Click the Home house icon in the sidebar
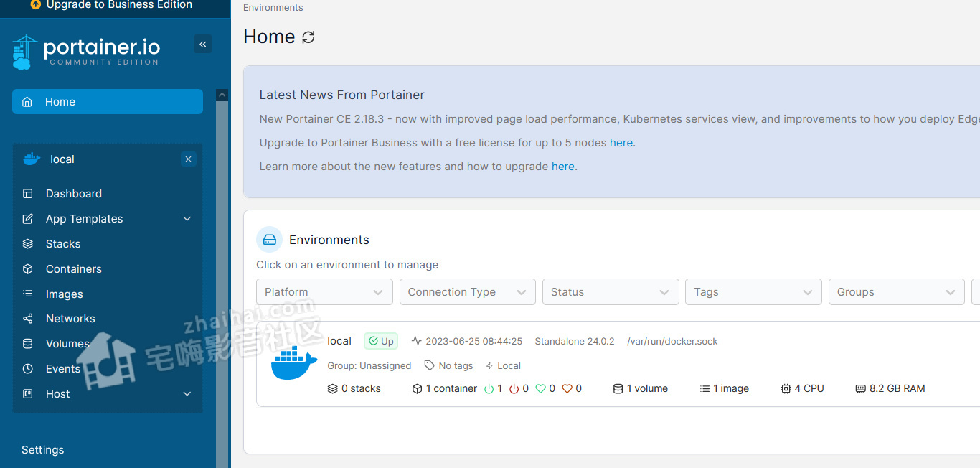 click(x=27, y=102)
